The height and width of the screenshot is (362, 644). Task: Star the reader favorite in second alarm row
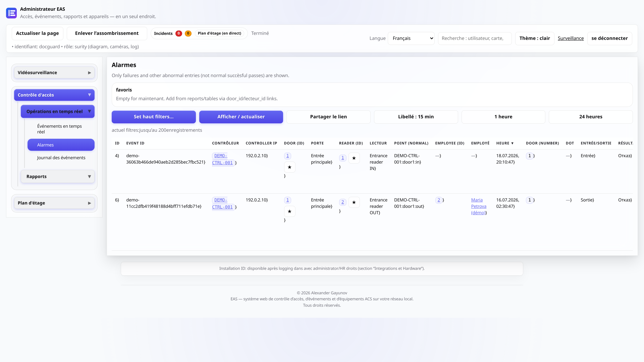click(354, 202)
